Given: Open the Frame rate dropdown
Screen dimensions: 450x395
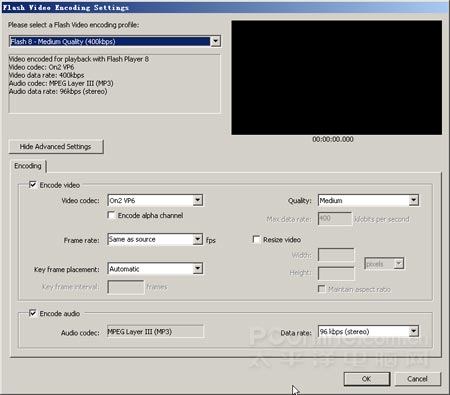Looking at the screenshot, I should (x=155, y=239).
